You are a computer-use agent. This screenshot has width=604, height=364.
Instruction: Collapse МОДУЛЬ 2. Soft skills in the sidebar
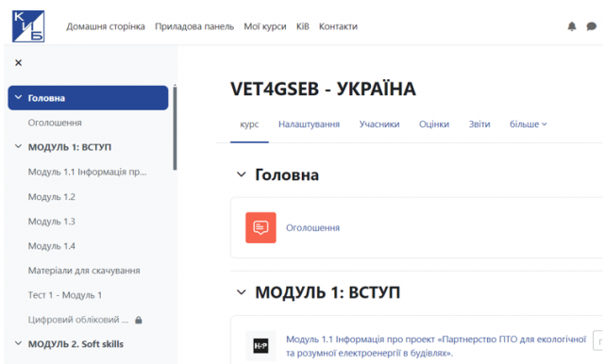click(x=18, y=343)
